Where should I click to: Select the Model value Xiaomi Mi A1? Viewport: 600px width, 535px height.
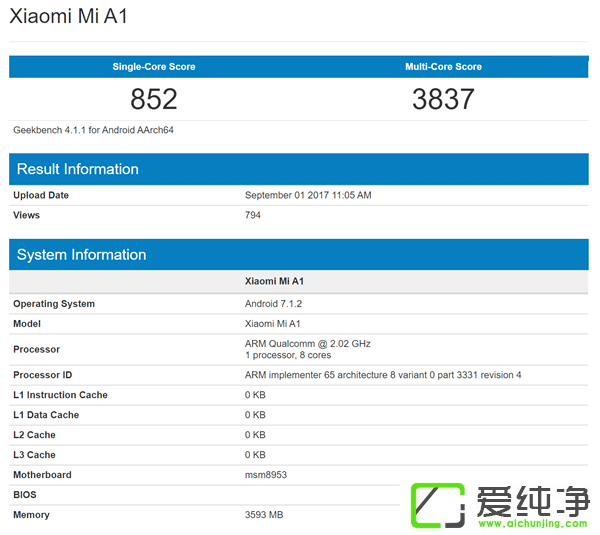click(x=272, y=324)
